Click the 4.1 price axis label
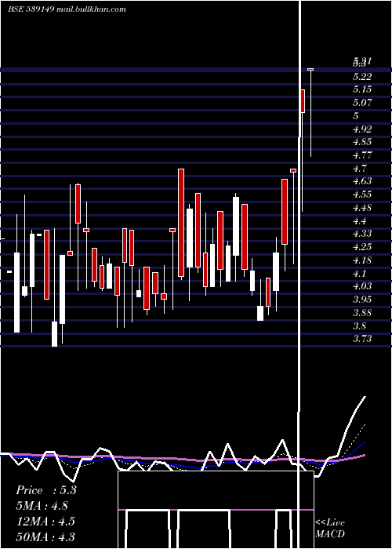 360,273
